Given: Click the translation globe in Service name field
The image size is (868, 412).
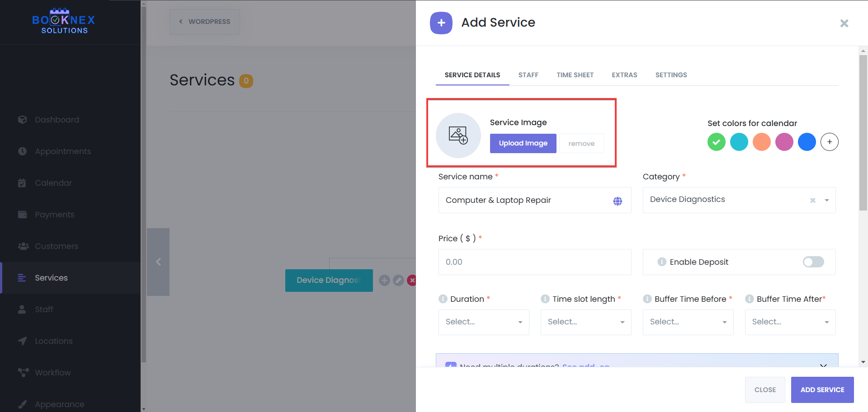Looking at the screenshot, I should click(x=618, y=201).
